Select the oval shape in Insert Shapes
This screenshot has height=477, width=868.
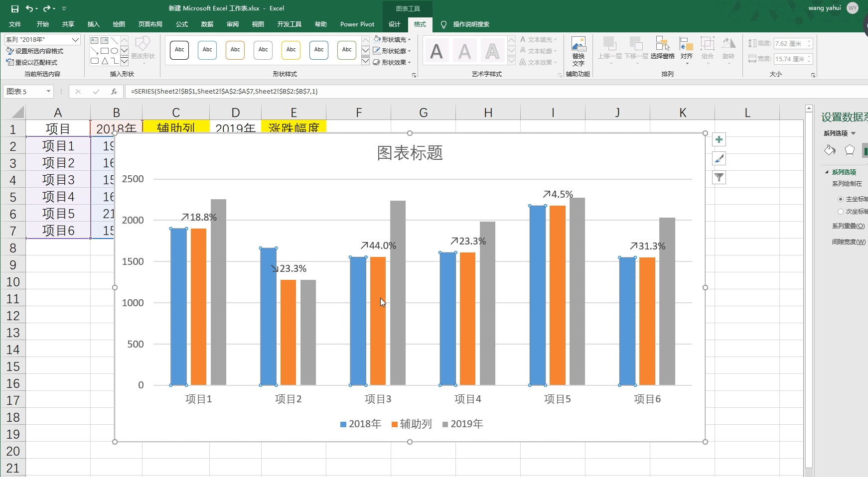(x=115, y=51)
